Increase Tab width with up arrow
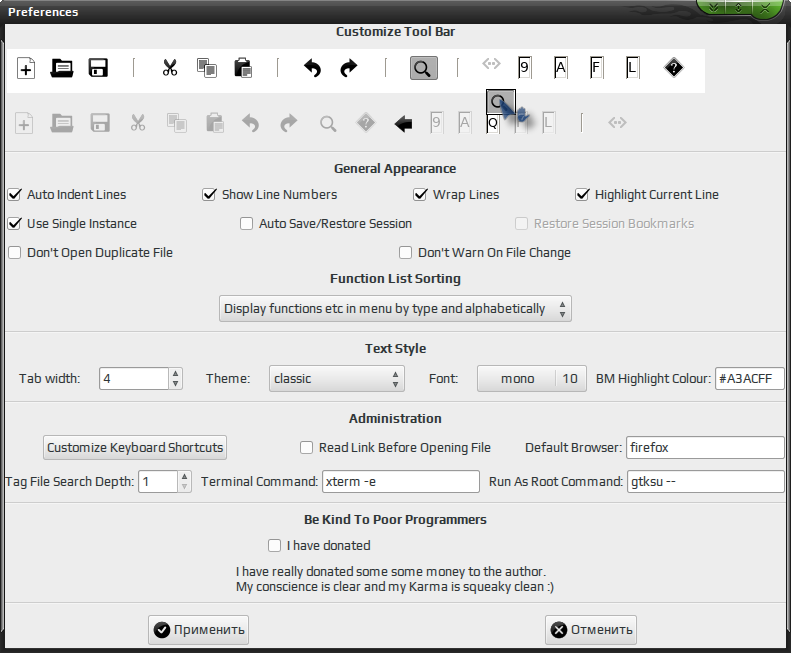791x653 pixels. tap(176, 373)
